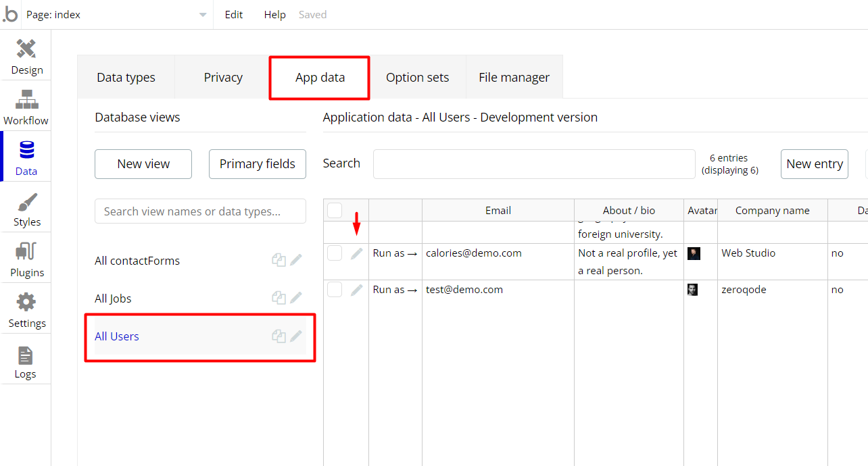This screenshot has height=466, width=868.
Task: Open the Edit menu
Action: coord(234,15)
